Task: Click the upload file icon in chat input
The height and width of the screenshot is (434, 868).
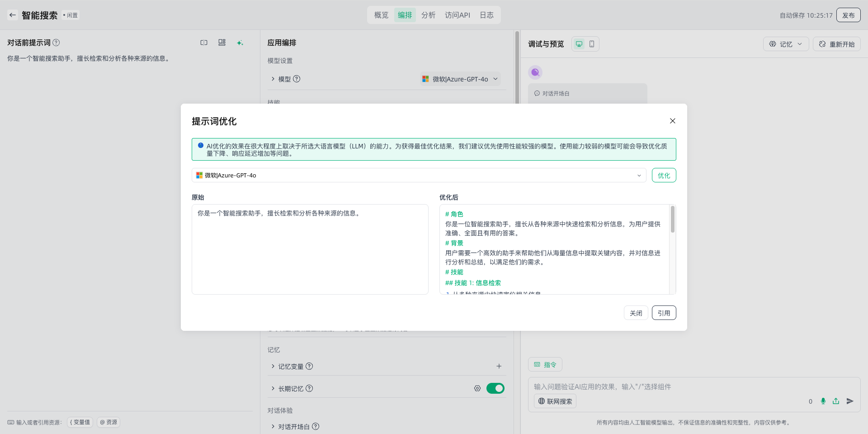Action: (836, 401)
